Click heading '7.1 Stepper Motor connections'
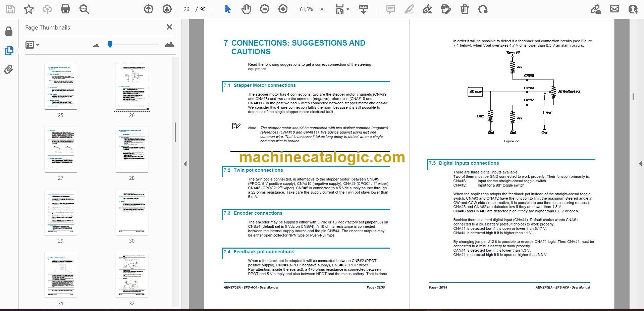 point(260,85)
